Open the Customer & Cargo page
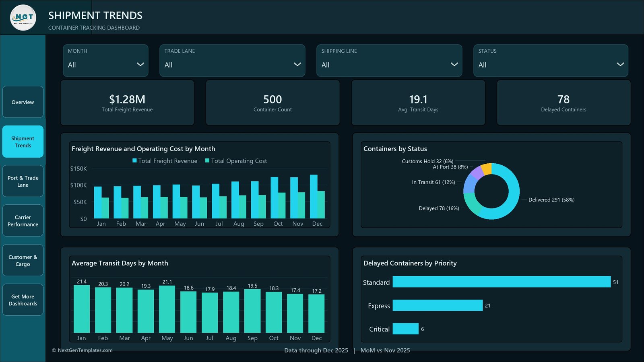Screen dimensions: 644x362 pos(23,260)
